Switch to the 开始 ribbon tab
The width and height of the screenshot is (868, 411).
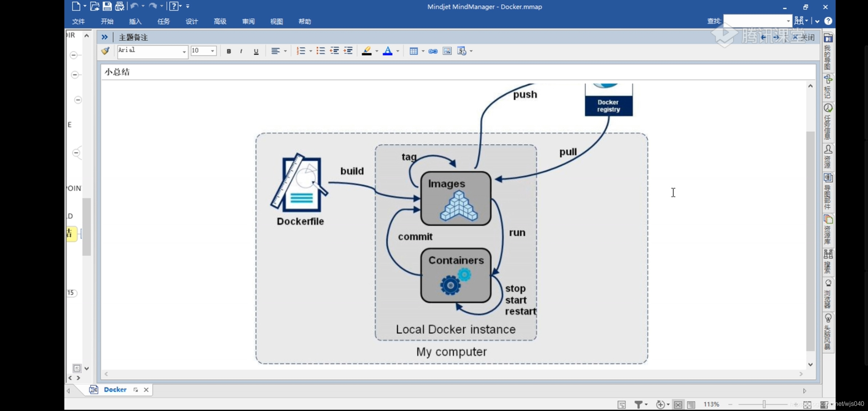pyautogui.click(x=107, y=21)
